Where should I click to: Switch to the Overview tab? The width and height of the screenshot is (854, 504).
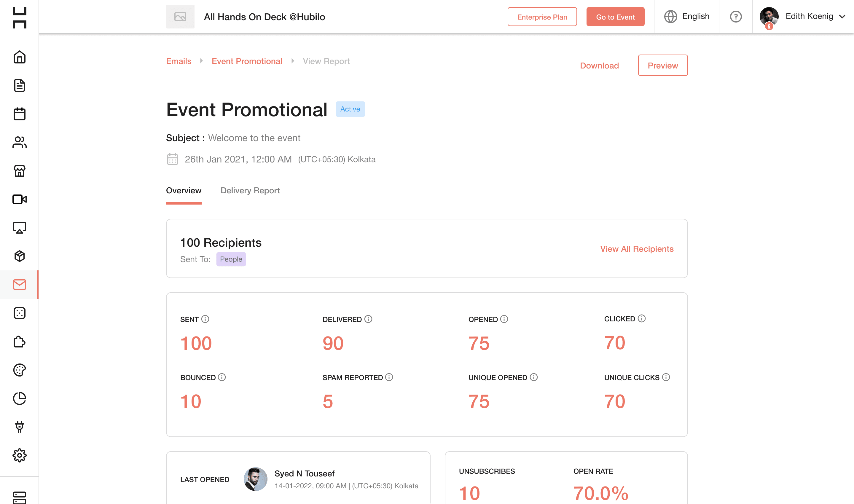coord(184,191)
